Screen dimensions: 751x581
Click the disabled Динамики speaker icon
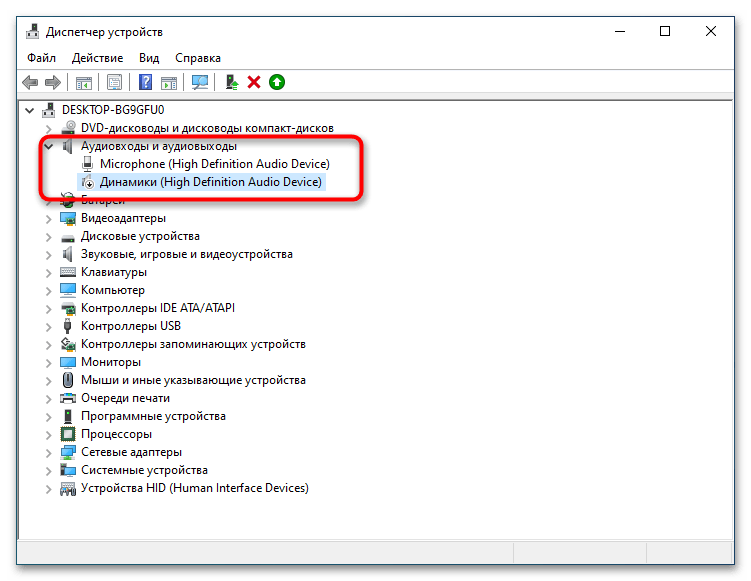[x=88, y=182]
